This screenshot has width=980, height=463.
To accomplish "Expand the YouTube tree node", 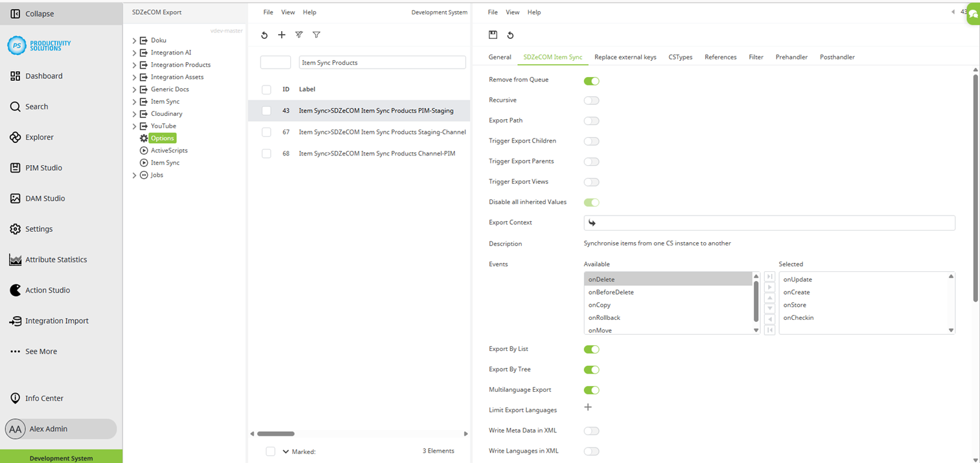I will tap(135, 126).
